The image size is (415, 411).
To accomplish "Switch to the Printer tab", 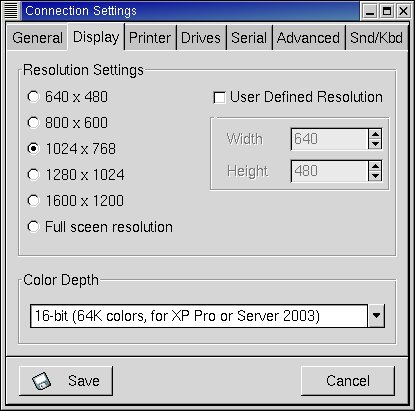I will pos(150,38).
